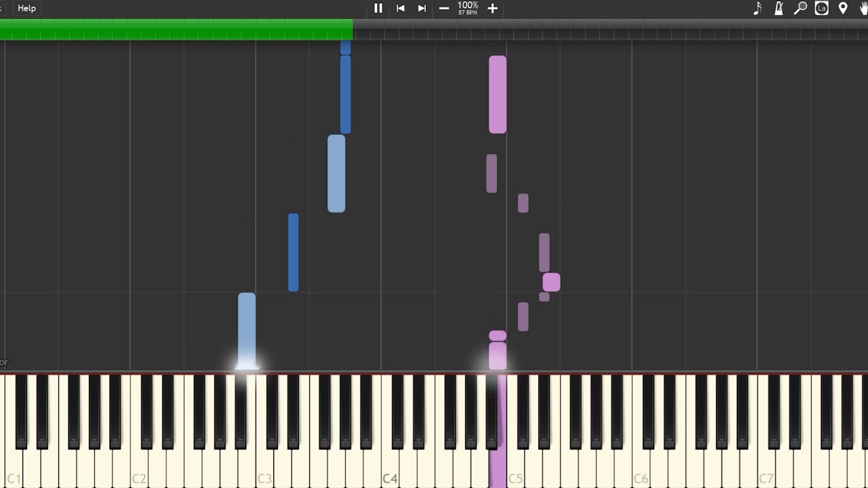Viewport: 868px width, 488px height.
Task: Open the hand selection icon
Action: (x=863, y=8)
